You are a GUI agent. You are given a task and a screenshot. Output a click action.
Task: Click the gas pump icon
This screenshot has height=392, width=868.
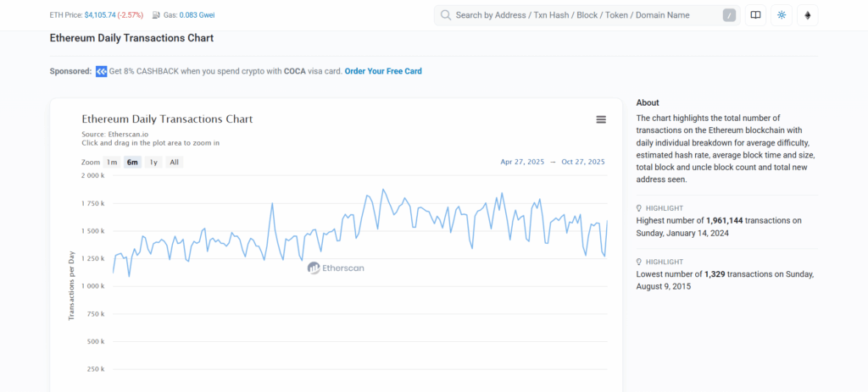(156, 15)
